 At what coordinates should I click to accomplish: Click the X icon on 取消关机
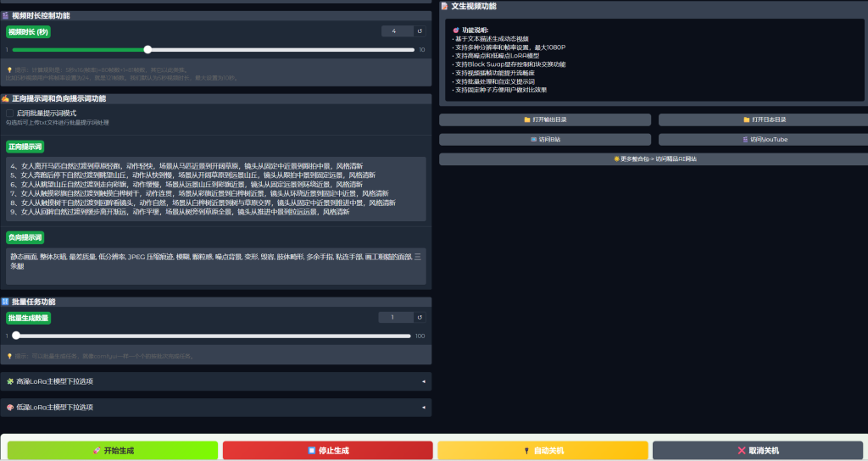click(x=742, y=451)
